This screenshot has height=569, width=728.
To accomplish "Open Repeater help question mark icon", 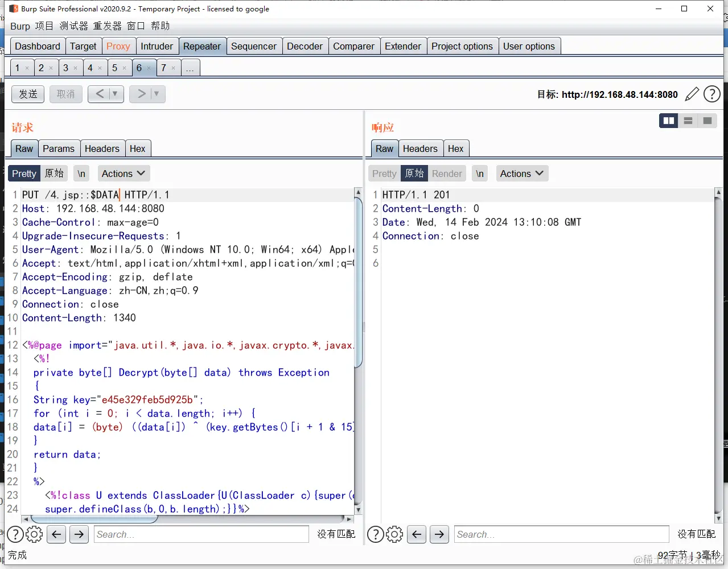I will [712, 94].
